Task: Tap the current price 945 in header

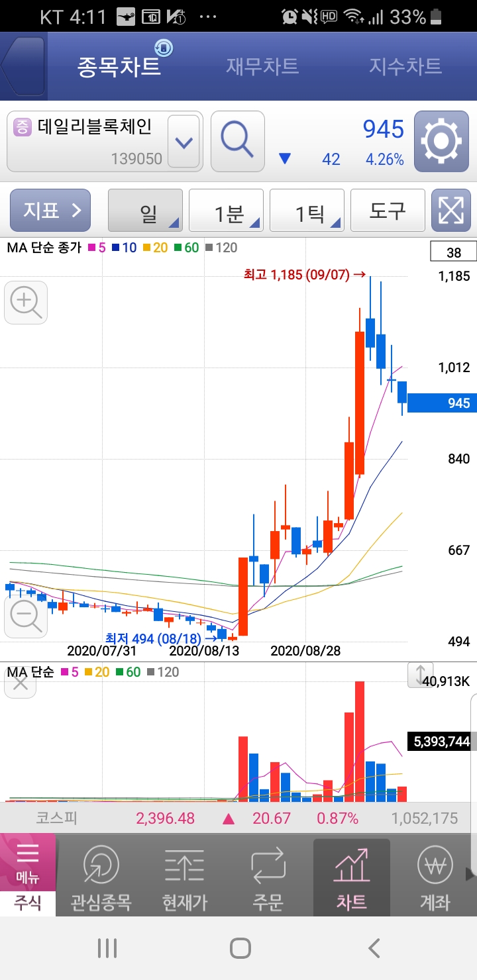Action: [x=384, y=129]
